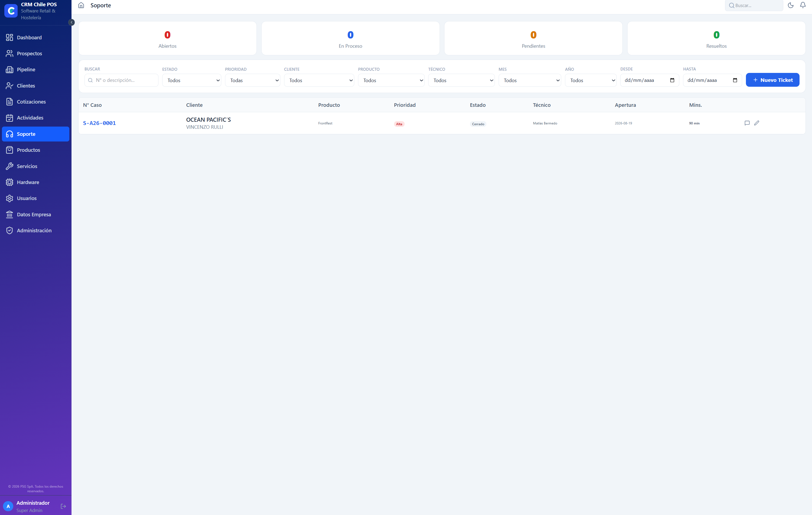Image resolution: width=812 pixels, height=515 pixels.
Task: Expand the Mes filter dropdown
Action: [530, 80]
